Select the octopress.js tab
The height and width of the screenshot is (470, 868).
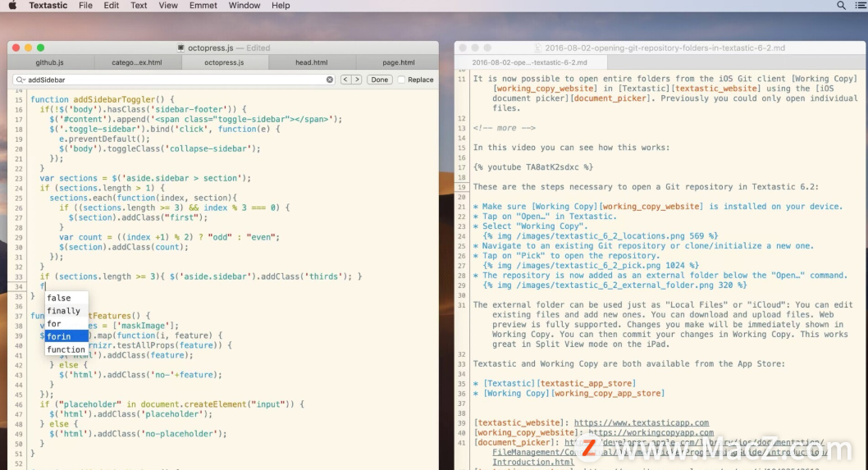click(x=224, y=62)
